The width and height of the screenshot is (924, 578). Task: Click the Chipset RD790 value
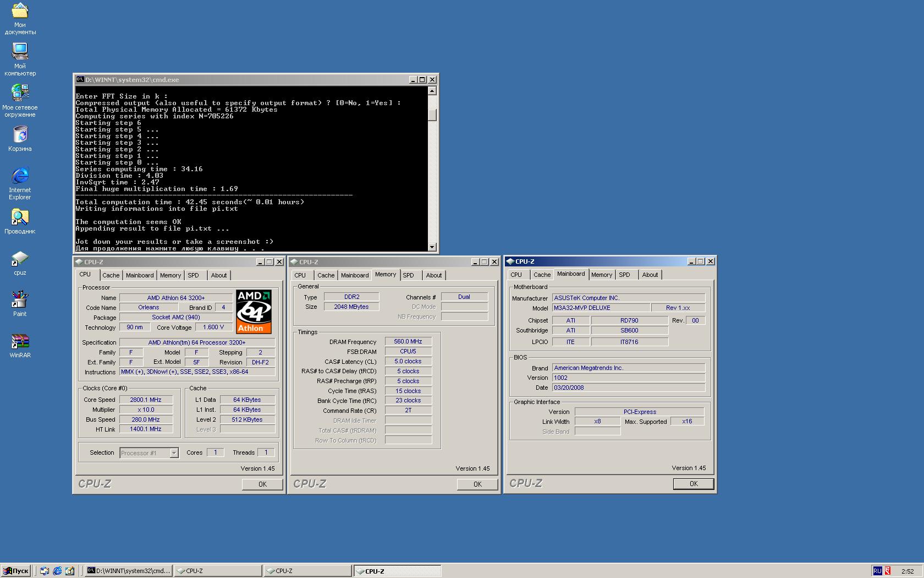pos(629,320)
